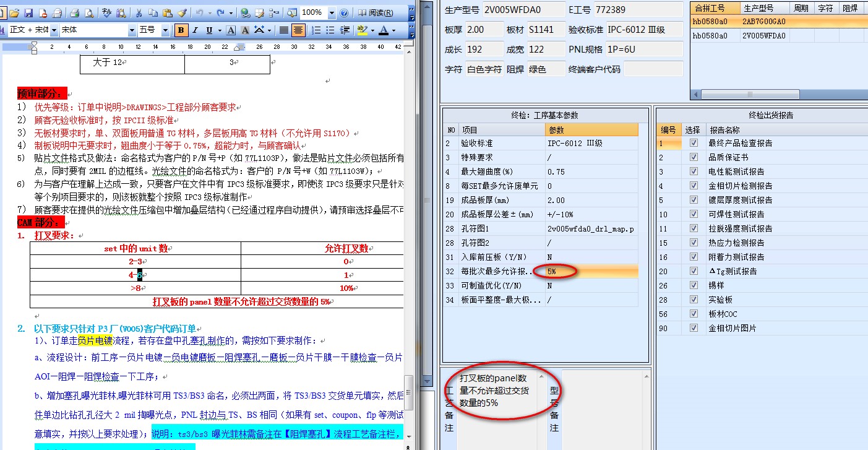The image size is (868, 450).
Task: Click the 参数 column header
Action: point(591,129)
